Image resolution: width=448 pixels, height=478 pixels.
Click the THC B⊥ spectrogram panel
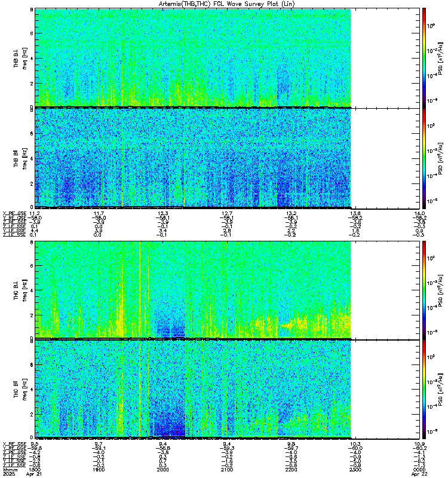pos(227,290)
